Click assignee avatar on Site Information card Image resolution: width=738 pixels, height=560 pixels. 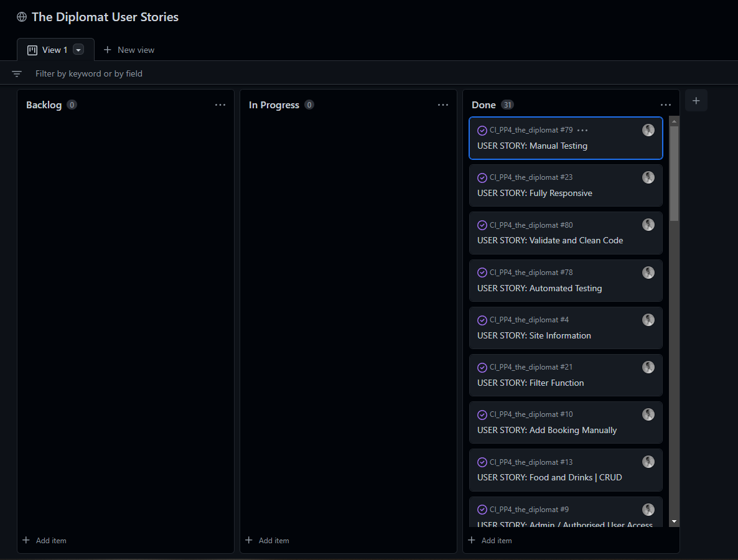pos(648,320)
